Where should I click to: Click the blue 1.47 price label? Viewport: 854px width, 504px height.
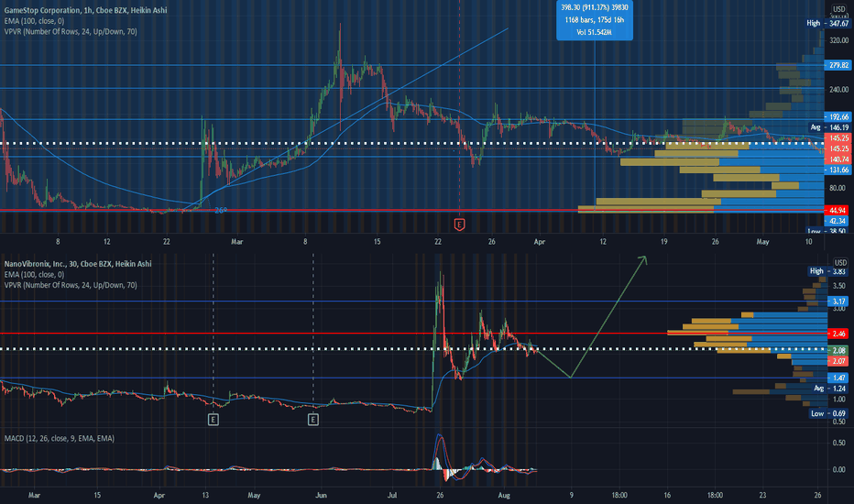pos(838,378)
